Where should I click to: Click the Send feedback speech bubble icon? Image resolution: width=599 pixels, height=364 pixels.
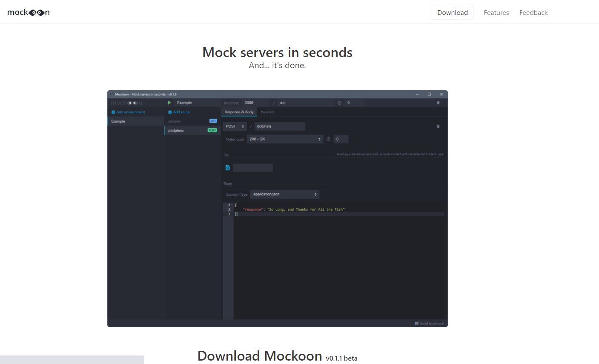click(x=417, y=324)
